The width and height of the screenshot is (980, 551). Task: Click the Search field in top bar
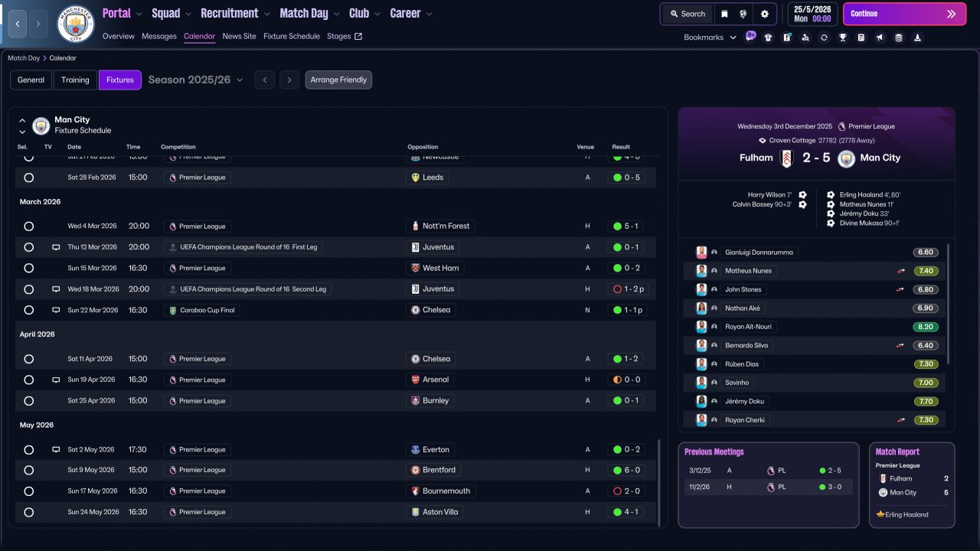[687, 14]
